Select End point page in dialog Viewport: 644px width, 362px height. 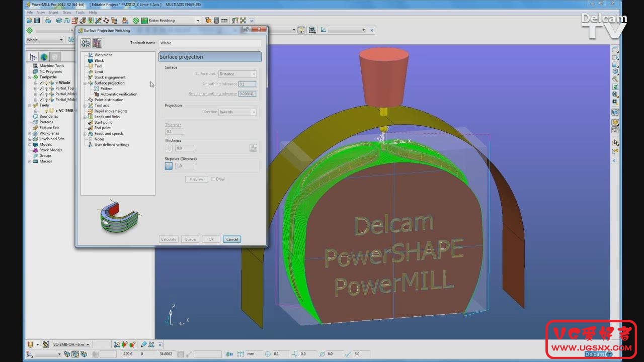[103, 128]
